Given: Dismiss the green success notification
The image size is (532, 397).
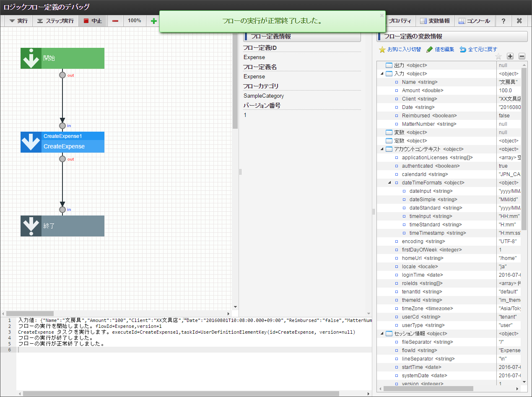Looking at the screenshot, I should (x=381, y=16).
